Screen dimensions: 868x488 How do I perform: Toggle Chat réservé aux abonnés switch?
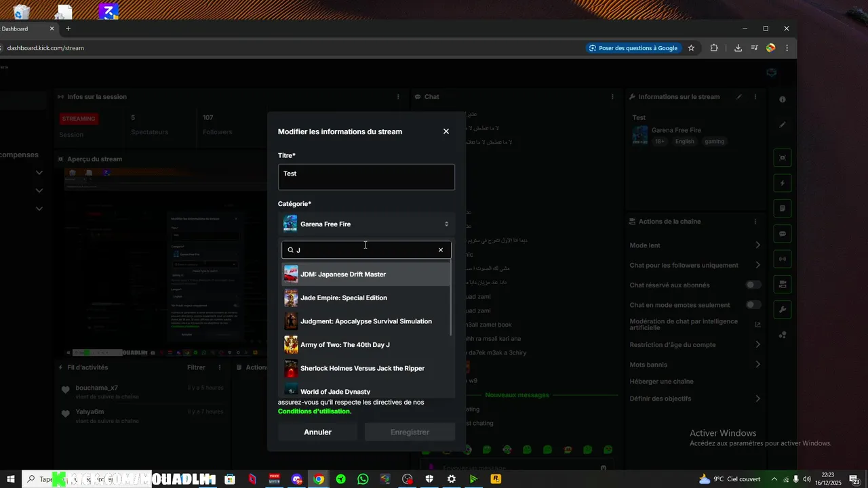point(753,285)
